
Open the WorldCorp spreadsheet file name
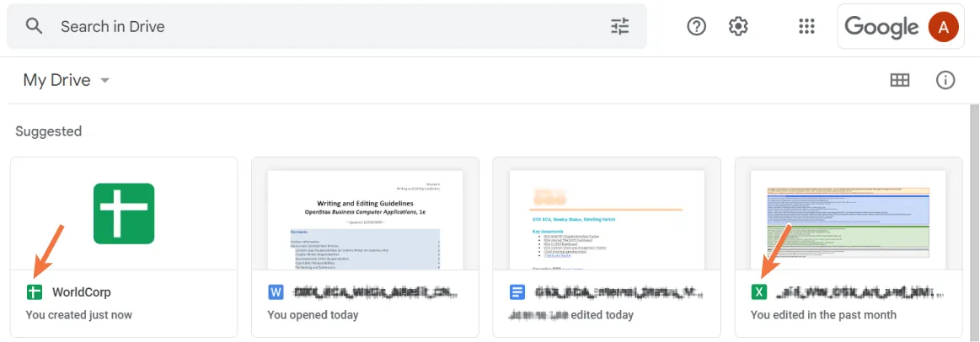point(82,292)
